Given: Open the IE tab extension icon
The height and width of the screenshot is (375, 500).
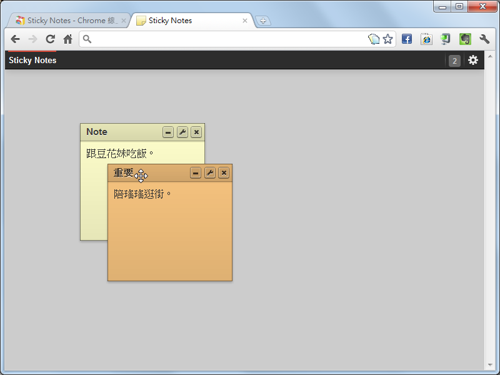Looking at the screenshot, I should (426, 39).
